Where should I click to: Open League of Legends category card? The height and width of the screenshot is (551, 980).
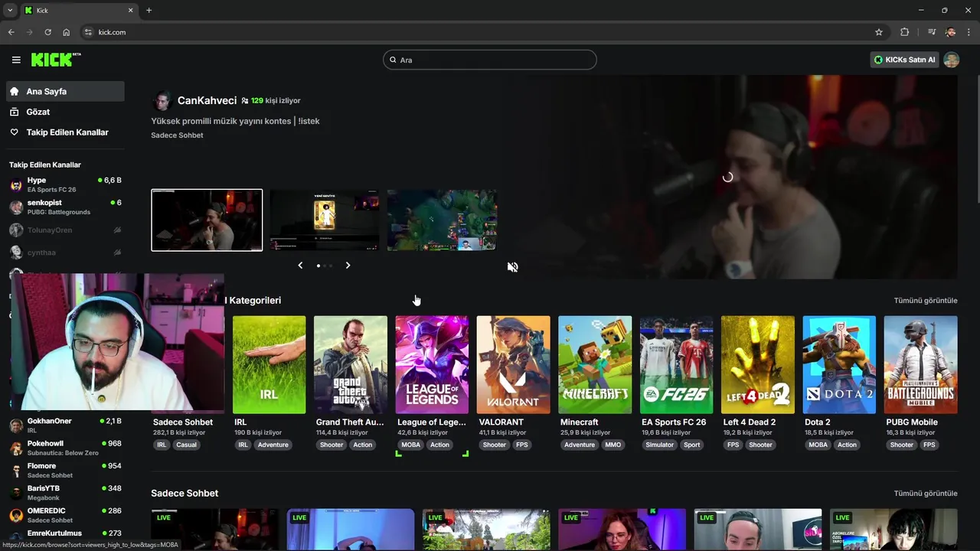[x=432, y=365]
